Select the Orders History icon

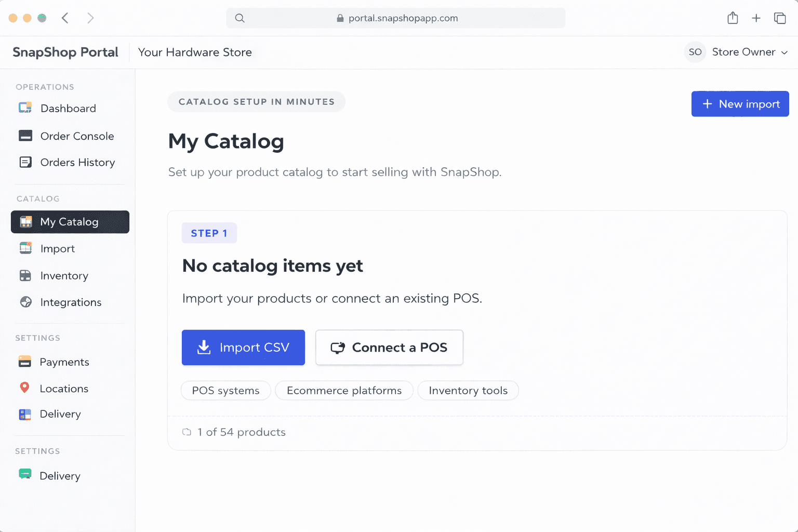pos(25,162)
